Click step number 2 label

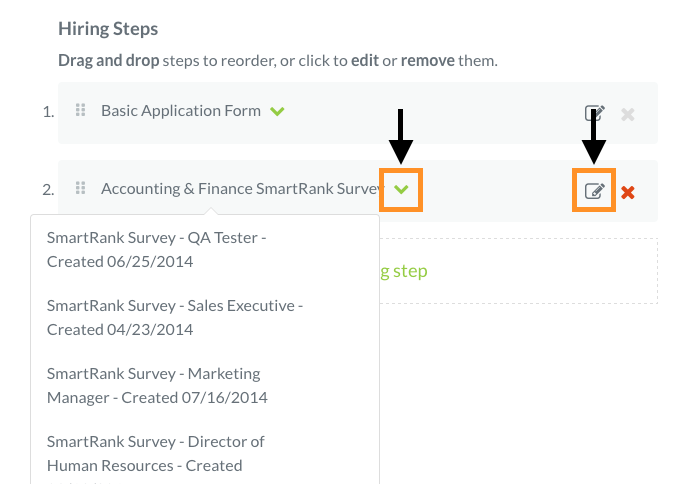coord(48,190)
